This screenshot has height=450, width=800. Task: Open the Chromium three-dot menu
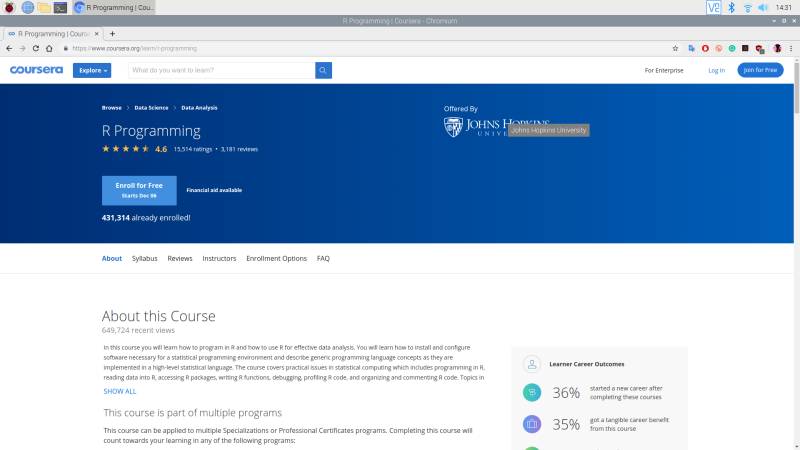click(x=791, y=48)
